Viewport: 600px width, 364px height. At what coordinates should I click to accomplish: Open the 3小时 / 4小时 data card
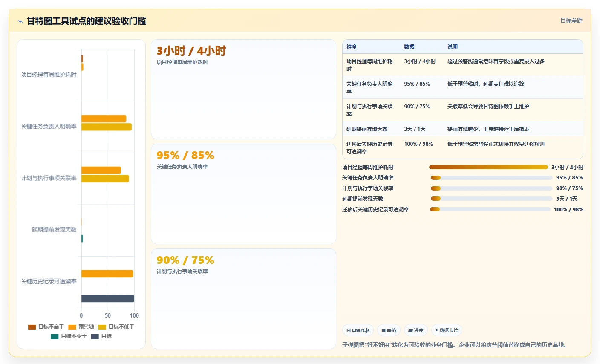point(243,90)
